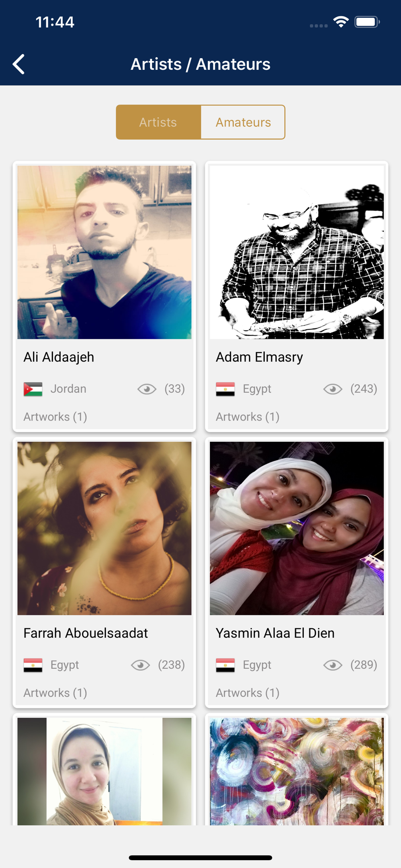View Ali Aldaajeh's Artworks (1)
401x868 pixels.
[55, 417]
